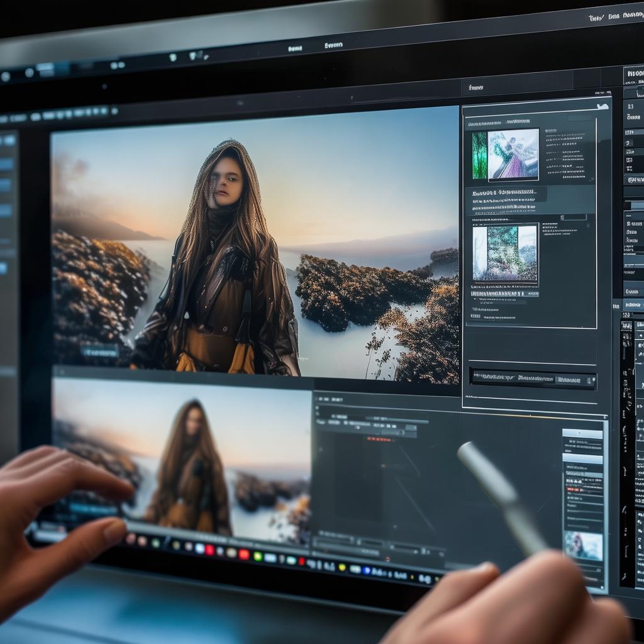Click the red indicator in the curves panel

pos(379,439)
